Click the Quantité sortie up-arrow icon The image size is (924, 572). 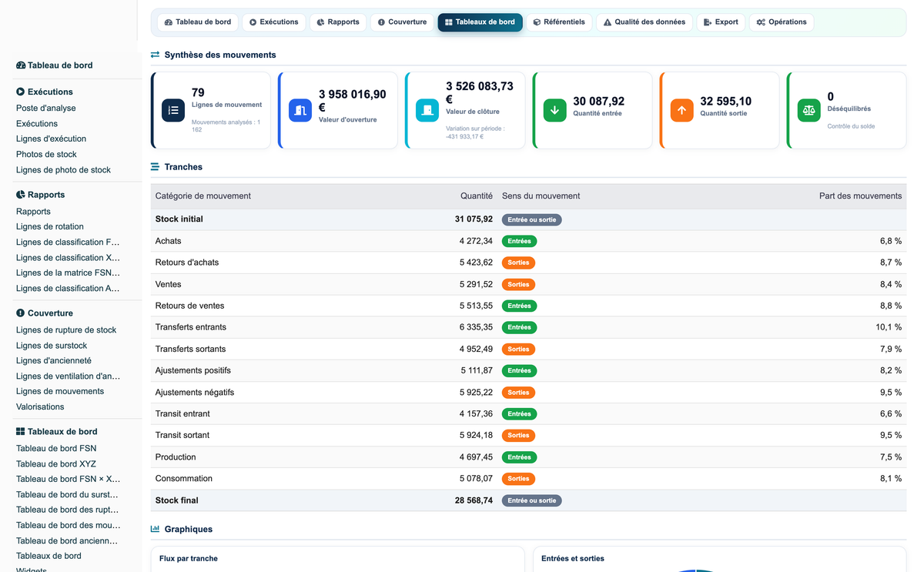point(681,110)
